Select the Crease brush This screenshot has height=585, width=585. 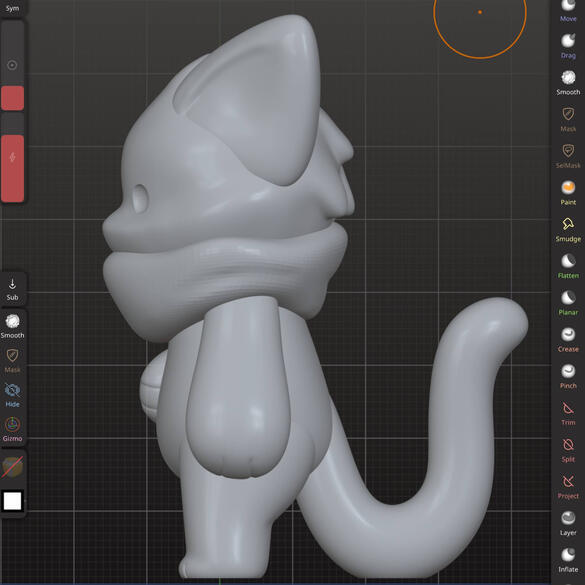click(568, 340)
